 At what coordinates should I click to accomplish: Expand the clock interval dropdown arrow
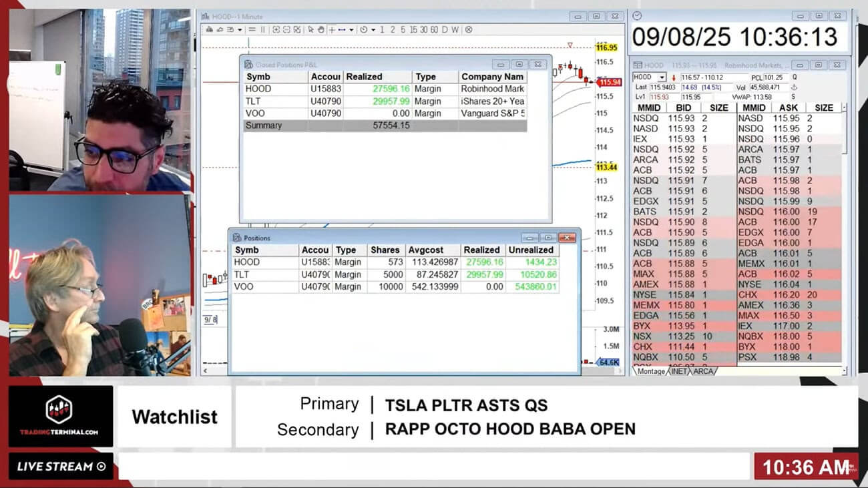(373, 29)
